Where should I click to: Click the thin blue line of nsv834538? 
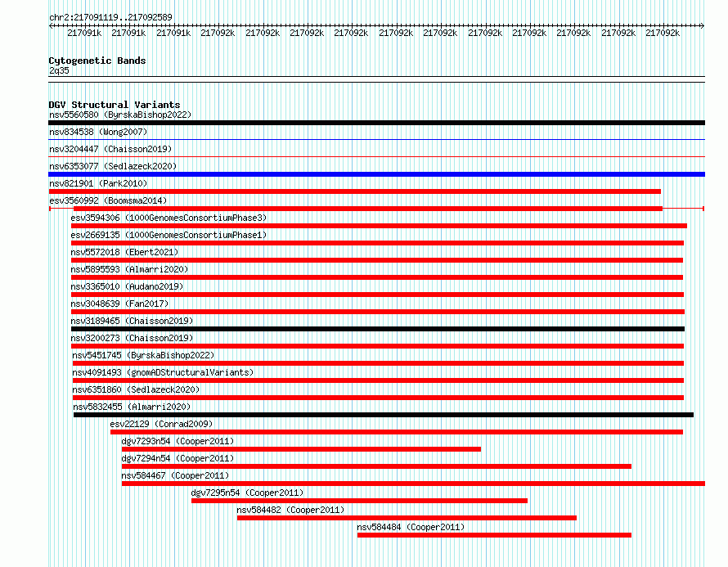(x=376, y=139)
